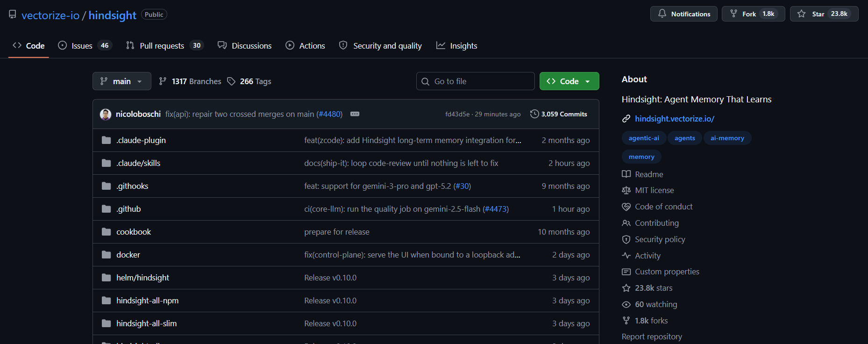Select the ai-memory topic tag
This screenshot has height=344, width=868.
pos(727,138)
